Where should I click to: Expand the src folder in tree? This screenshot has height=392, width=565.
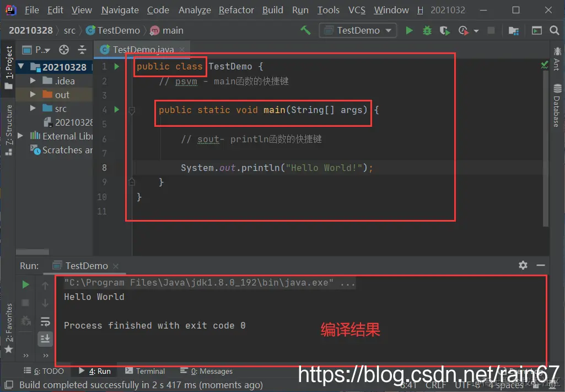(x=33, y=108)
